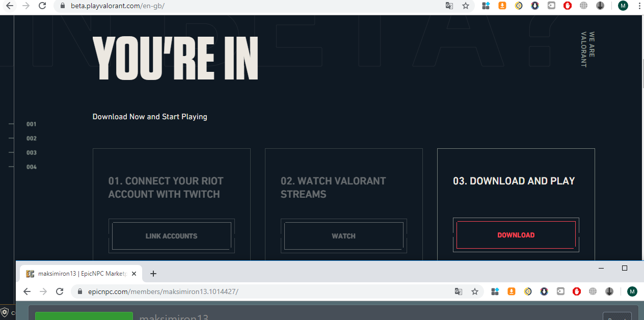644x320 pixels.
Task: Open the orange download extension in the top toolbar
Action: pos(502,6)
